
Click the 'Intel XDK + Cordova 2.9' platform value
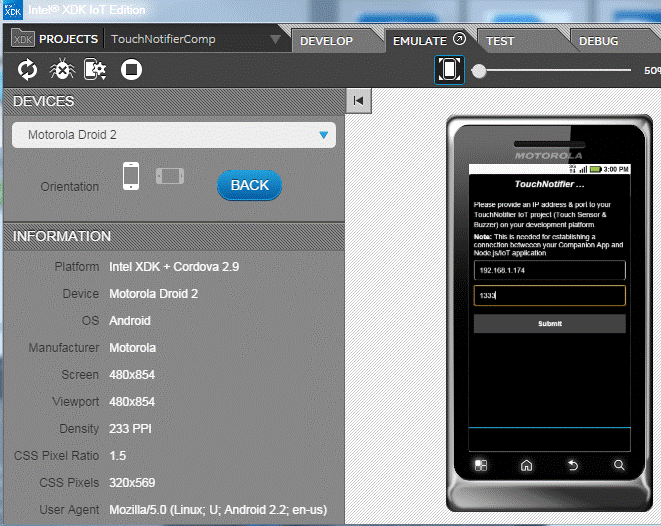(174, 267)
